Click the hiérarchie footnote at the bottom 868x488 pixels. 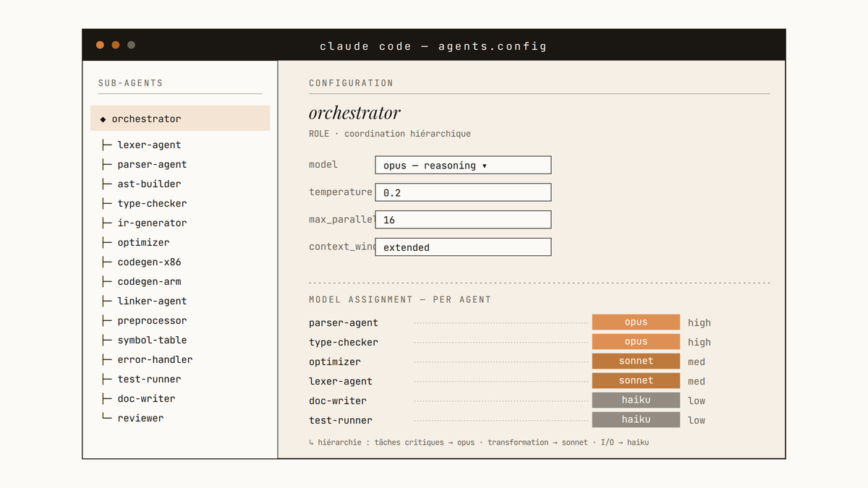pyautogui.click(x=479, y=442)
